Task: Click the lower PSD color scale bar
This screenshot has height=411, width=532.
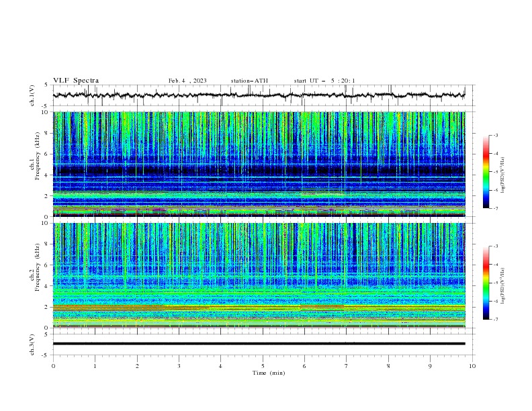Action: pos(486,283)
